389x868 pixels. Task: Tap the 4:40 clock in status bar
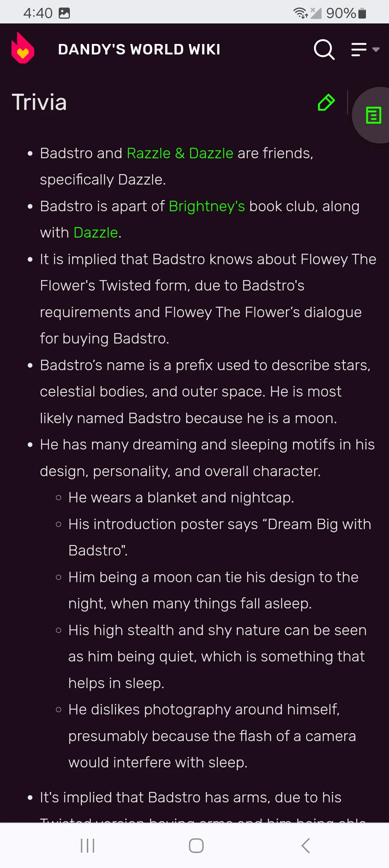pos(38,13)
